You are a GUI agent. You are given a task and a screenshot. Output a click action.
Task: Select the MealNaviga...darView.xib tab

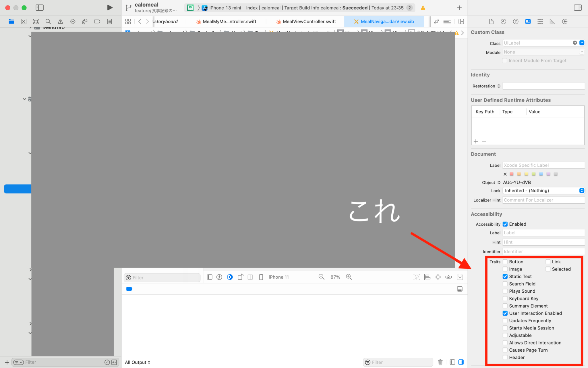[x=384, y=21]
